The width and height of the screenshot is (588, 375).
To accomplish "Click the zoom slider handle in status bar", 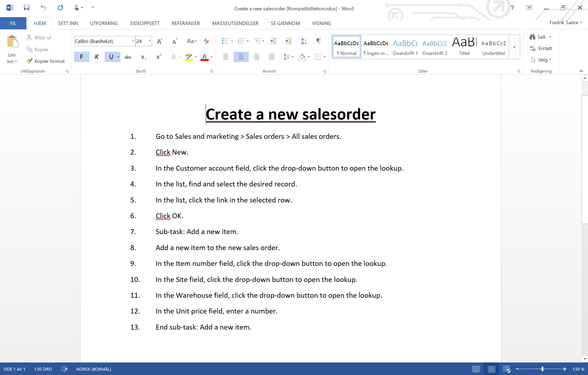I will click(542, 369).
